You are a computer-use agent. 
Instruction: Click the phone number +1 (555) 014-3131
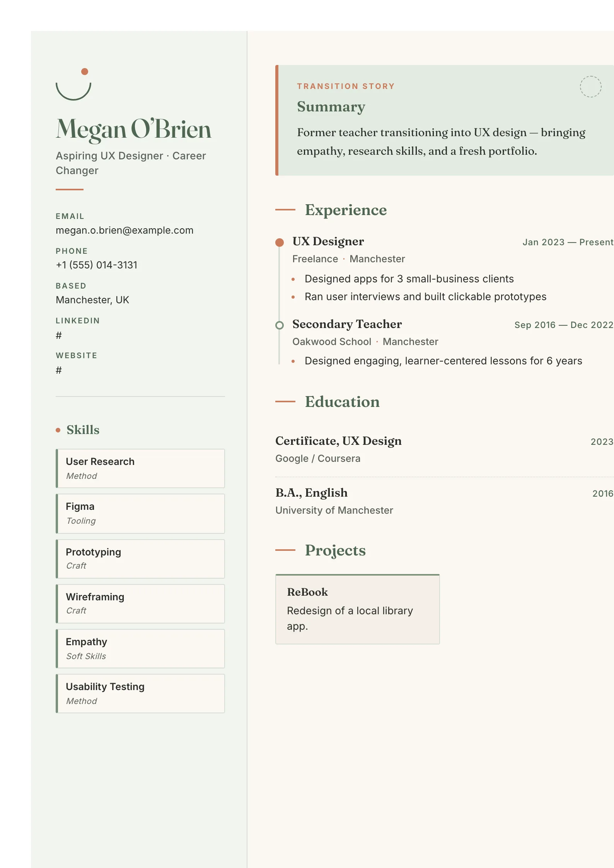coord(97,265)
